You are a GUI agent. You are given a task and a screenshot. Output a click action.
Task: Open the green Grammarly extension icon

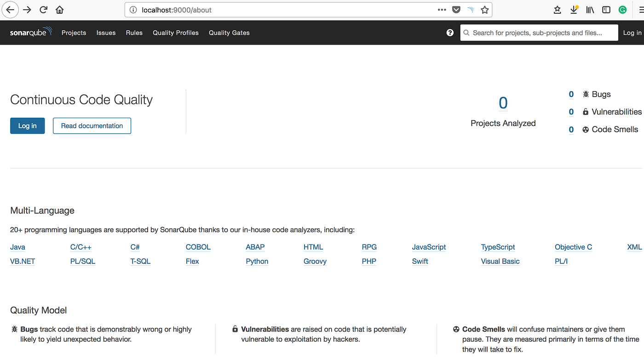point(623,10)
